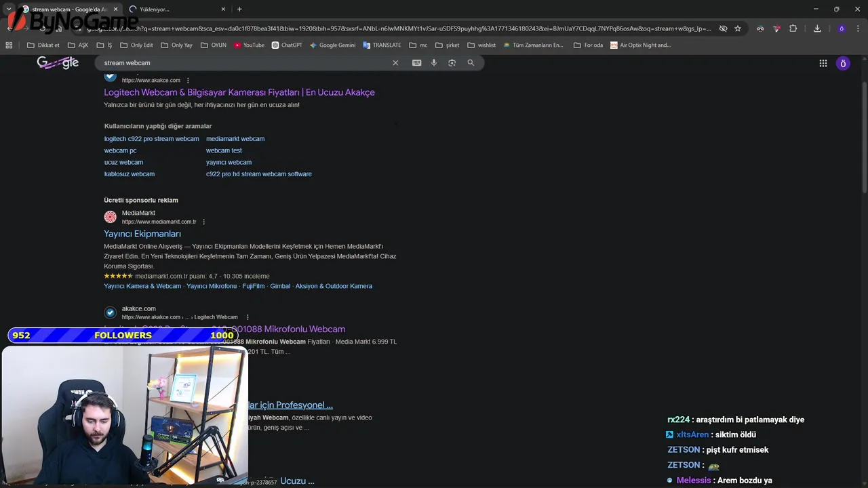Expand the For oda bookmark folder
The image size is (868, 488).
pyautogui.click(x=588, y=45)
